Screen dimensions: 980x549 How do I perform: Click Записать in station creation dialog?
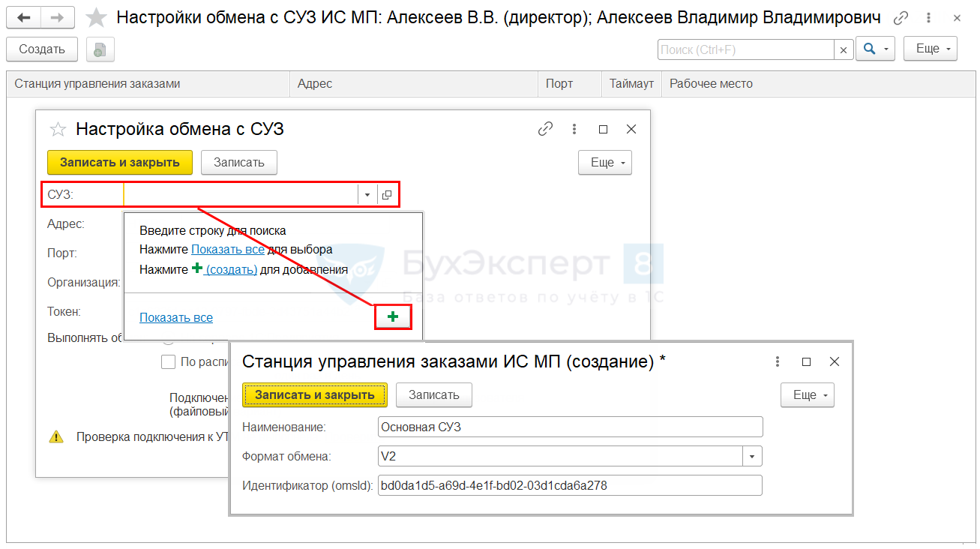(x=434, y=395)
